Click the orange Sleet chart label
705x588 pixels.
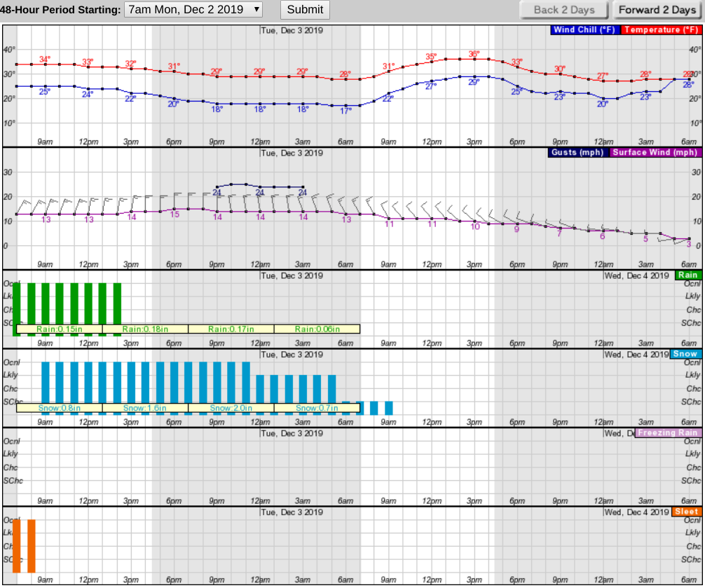tap(687, 512)
